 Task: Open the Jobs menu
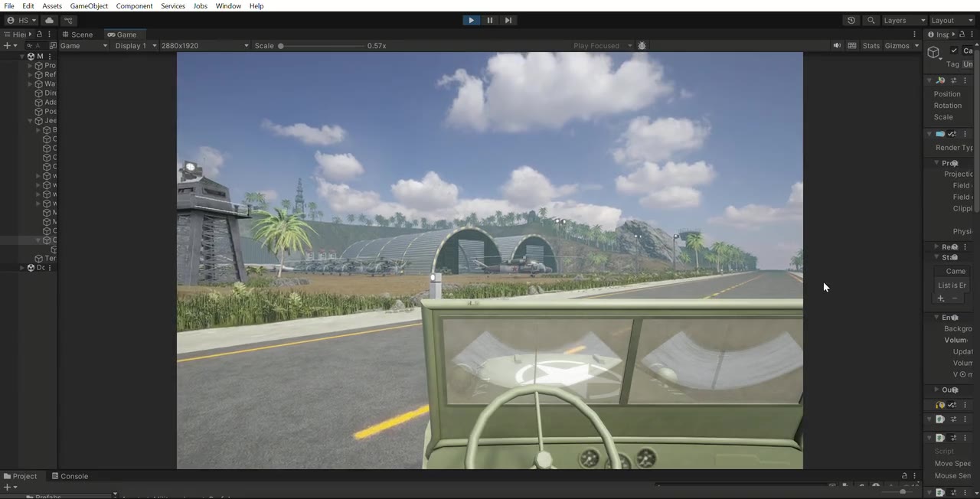pyautogui.click(x=200, y=6)
